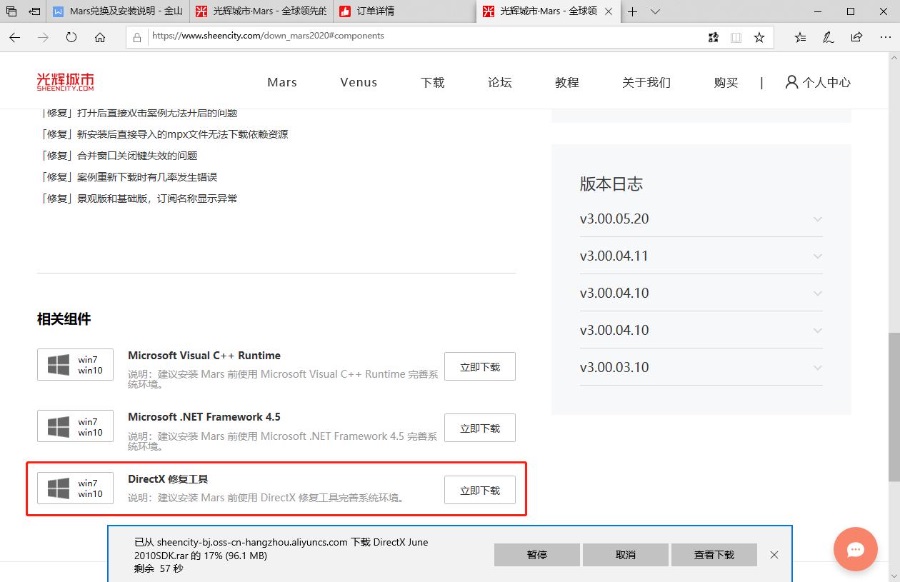Open the Mars navigation menu

282,82
